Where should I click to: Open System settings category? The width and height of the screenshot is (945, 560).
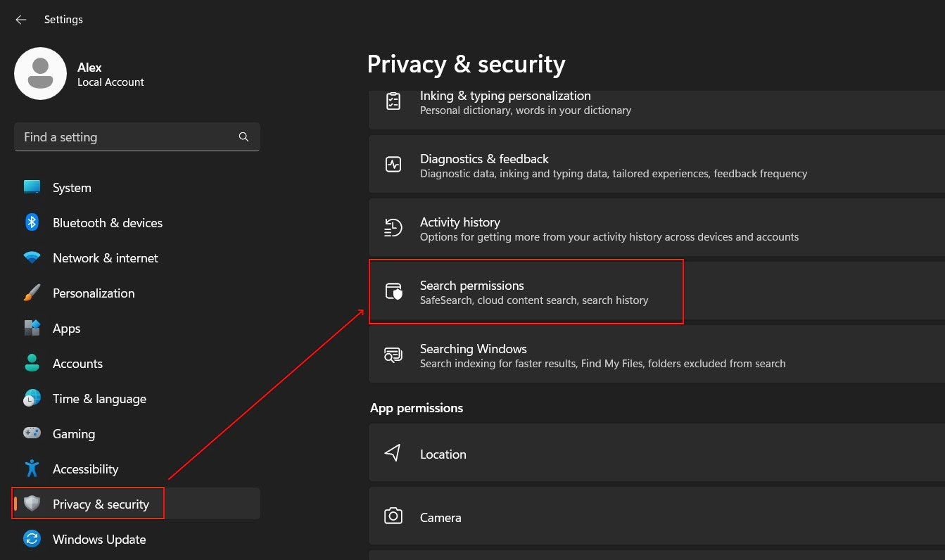[x=137, y=188]
